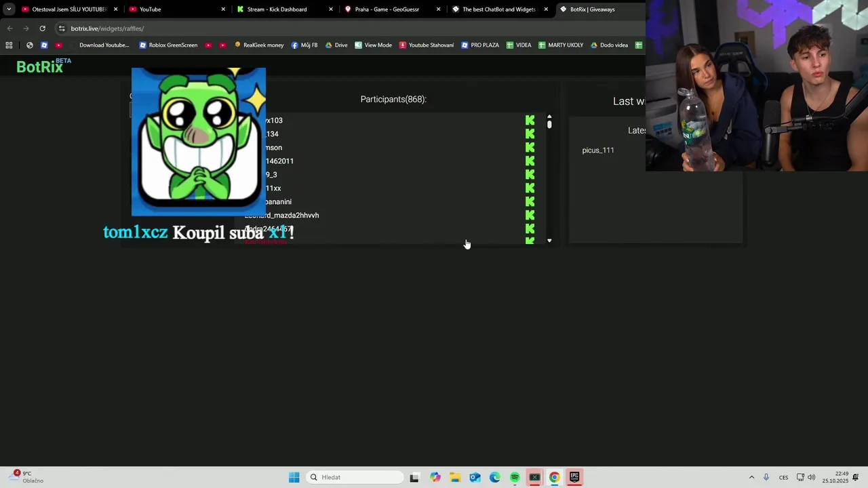The image size is (868, 488).
Task: Click the participants list scrollbar thumb
Action: click(549, 125)
